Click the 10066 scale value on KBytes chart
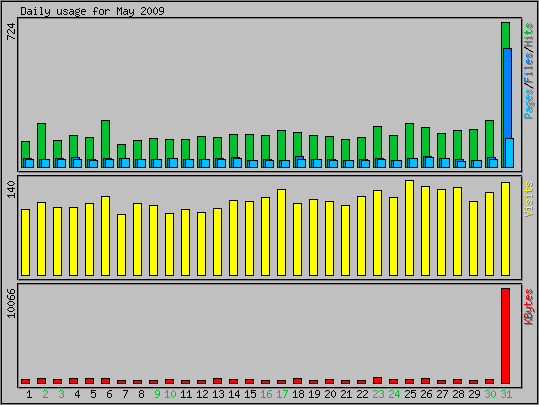539x405 pixels. point(11,303)
